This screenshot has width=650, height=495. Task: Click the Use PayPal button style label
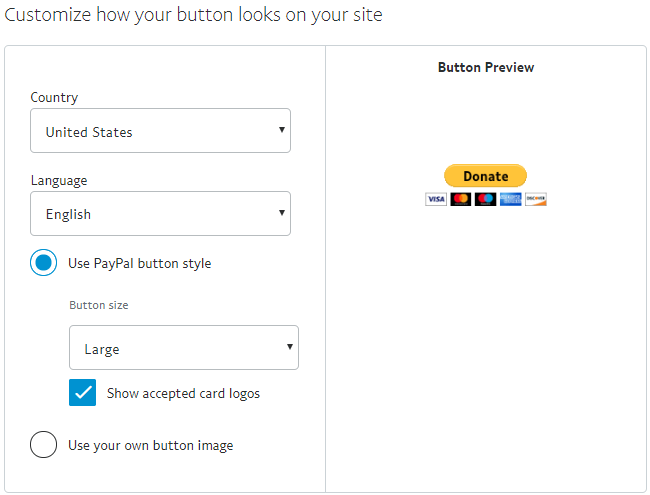pyautogui.click(x=139, y=264)
